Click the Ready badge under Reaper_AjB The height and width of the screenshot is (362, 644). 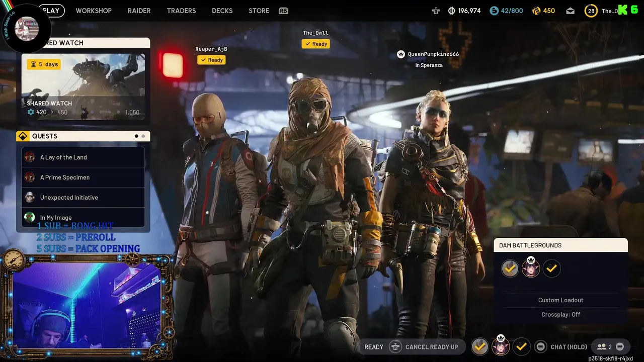pos(211,60)
